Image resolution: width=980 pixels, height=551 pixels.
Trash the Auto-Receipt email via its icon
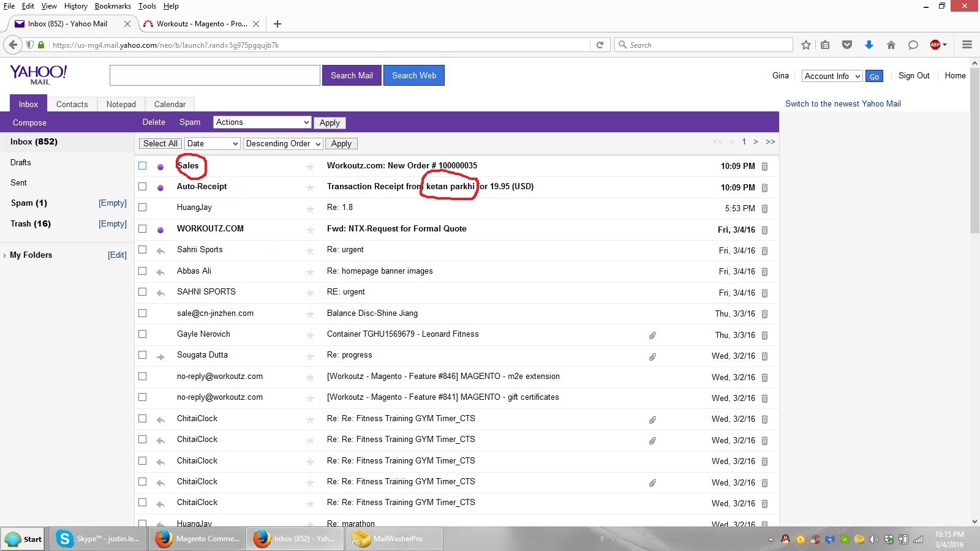tap(764, 188)
